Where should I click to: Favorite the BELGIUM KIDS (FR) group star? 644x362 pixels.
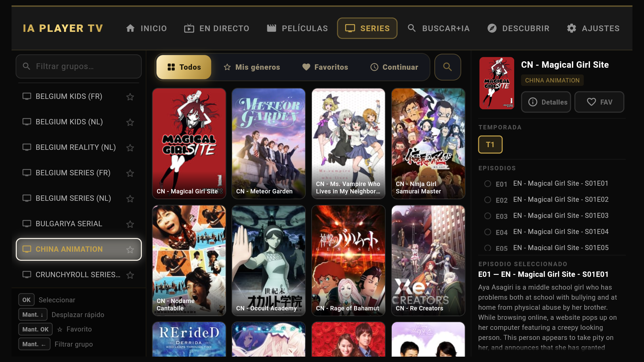tap(130, 97)
